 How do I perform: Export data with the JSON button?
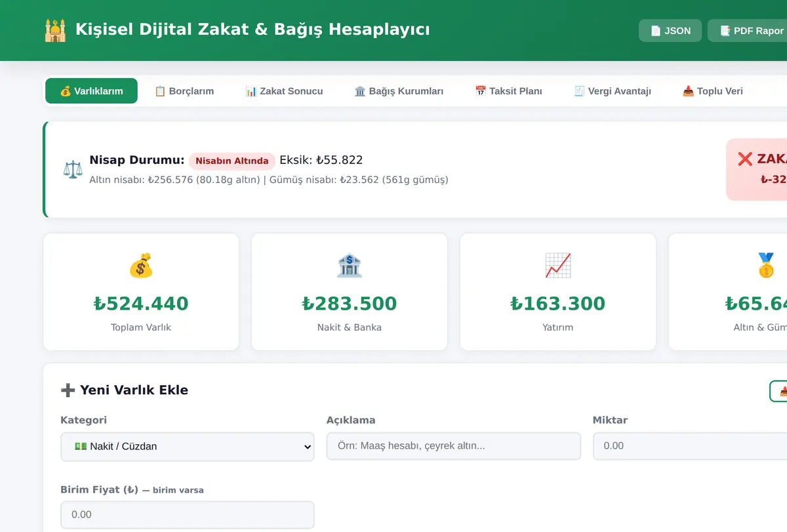point(670,31)
